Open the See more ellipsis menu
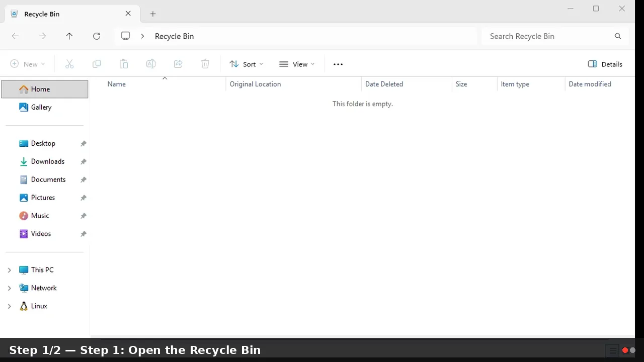Image resolution: width=644 pixels, height=362 pixels. click(338, 64)
